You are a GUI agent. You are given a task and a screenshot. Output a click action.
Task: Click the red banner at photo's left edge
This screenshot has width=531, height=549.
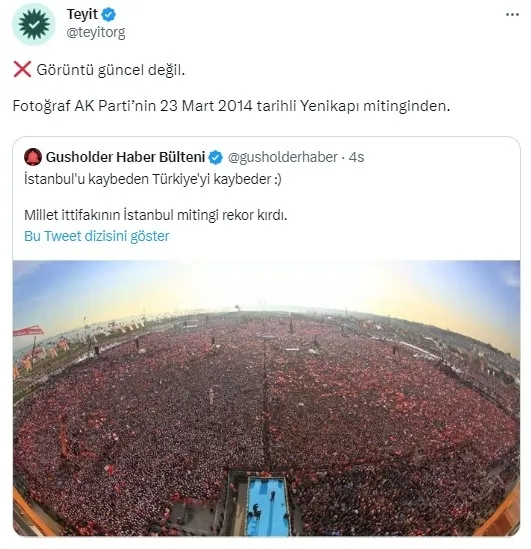pos(29,331)
